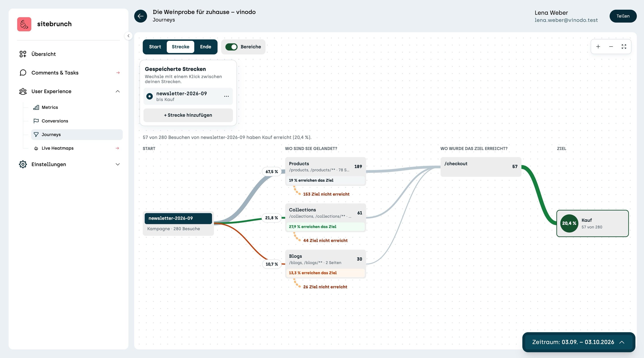Click the Teilen button
The image size is (644, 358).
623,16
